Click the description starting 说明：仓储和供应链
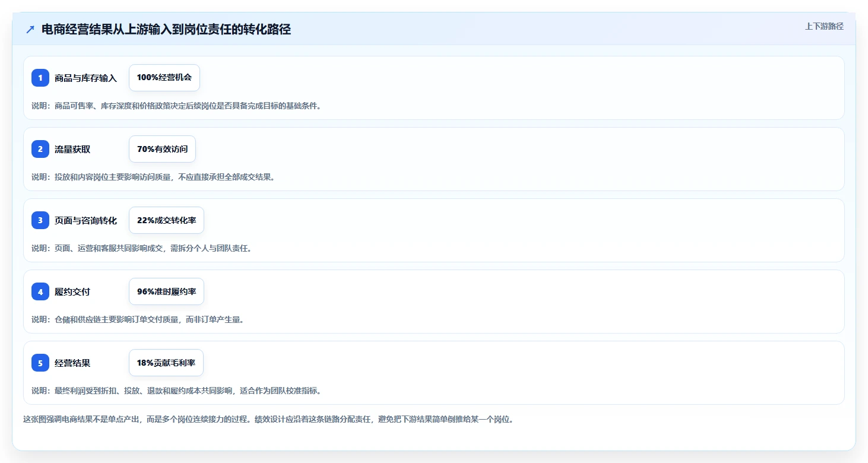The width and height of the screenshot is (868, 463). click(x=138, y=319)
